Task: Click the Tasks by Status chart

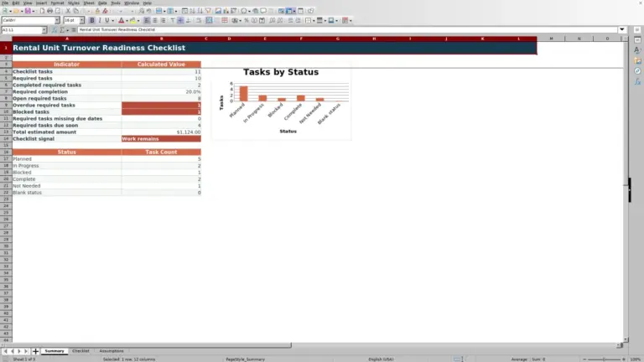Action: click(282, 101)
